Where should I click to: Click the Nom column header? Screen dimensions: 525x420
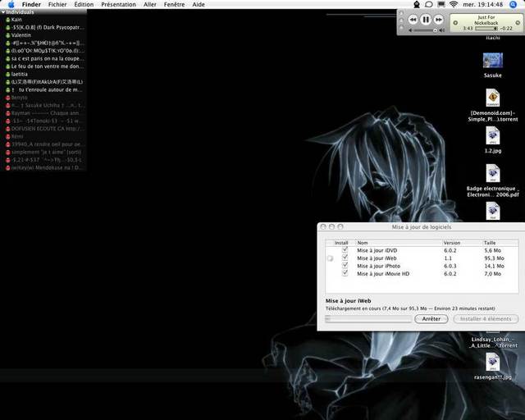363,243
